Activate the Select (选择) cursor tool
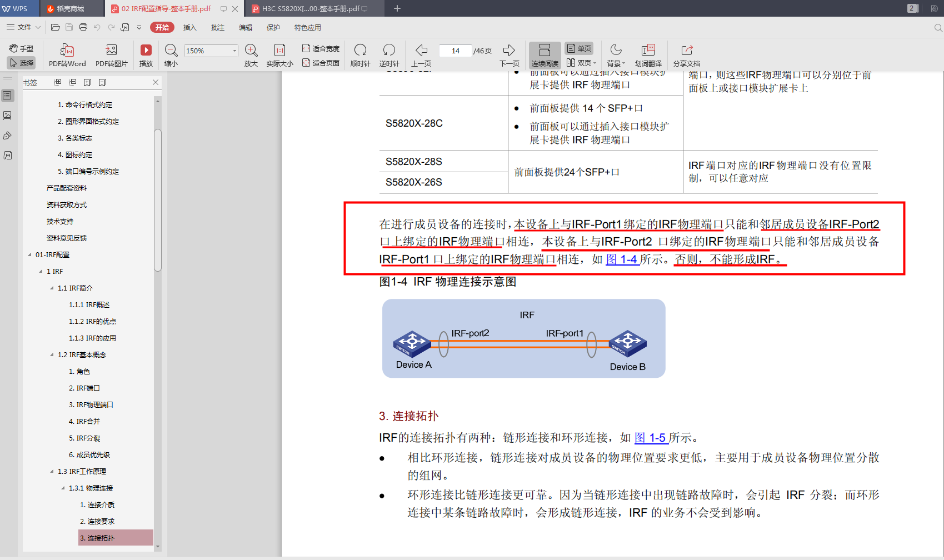This screenshot has height=560, width=944. (x=21, y=63)
